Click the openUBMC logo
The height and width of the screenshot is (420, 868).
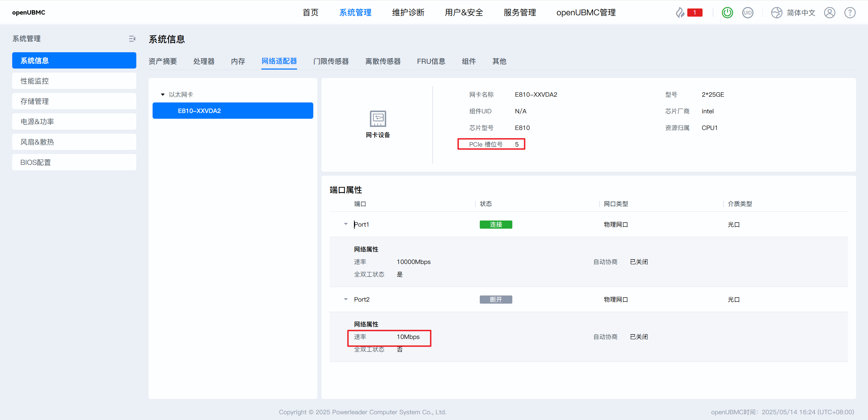tap(28, 13)
